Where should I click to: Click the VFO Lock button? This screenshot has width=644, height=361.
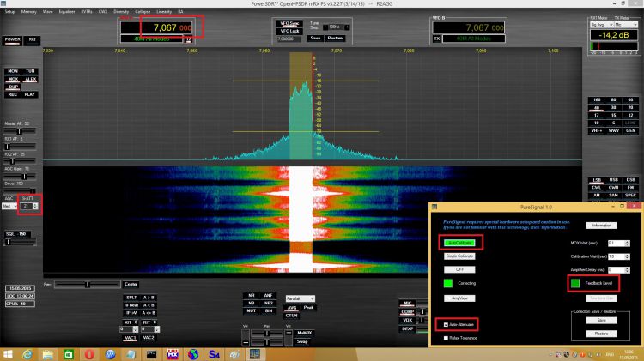tap(289, 31)
